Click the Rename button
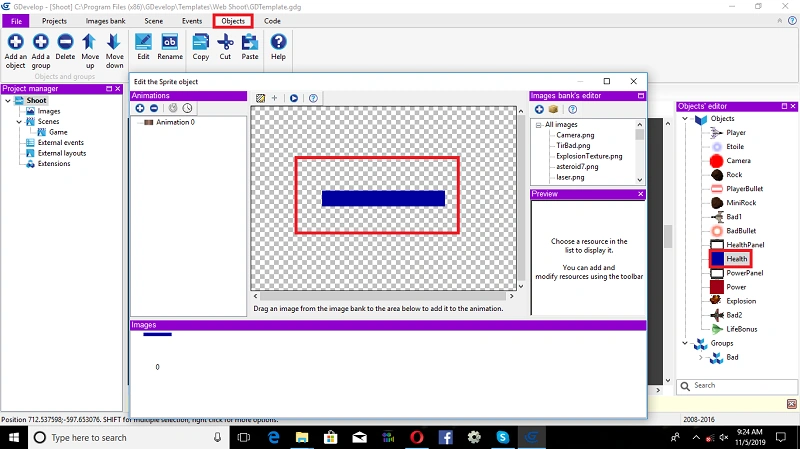This screenshot has height=449, width=800. [x=170, y=47]
